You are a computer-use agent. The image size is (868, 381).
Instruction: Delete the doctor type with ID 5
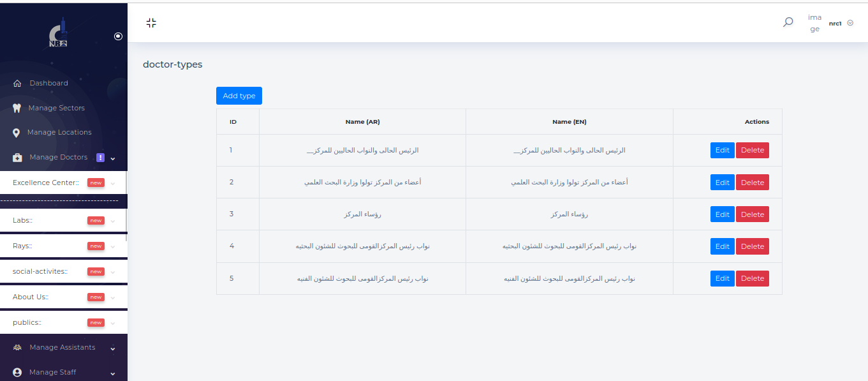pyautogui.click(x=752, y=278)
